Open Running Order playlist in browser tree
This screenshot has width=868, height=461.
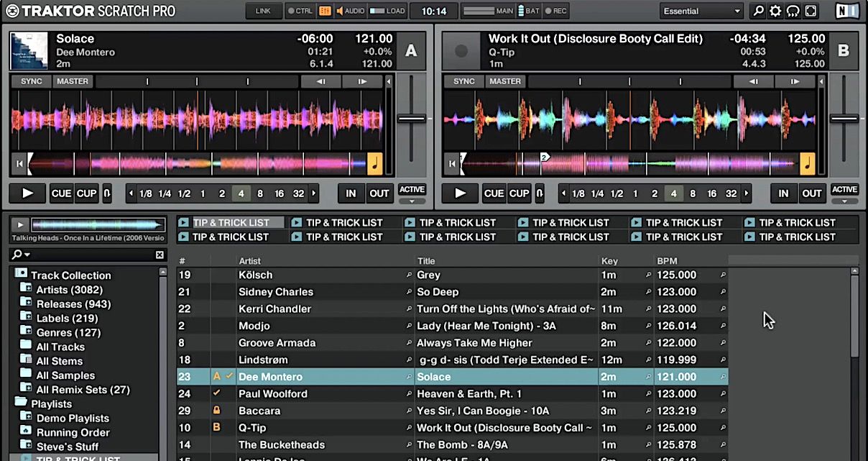tap(73, 432)
